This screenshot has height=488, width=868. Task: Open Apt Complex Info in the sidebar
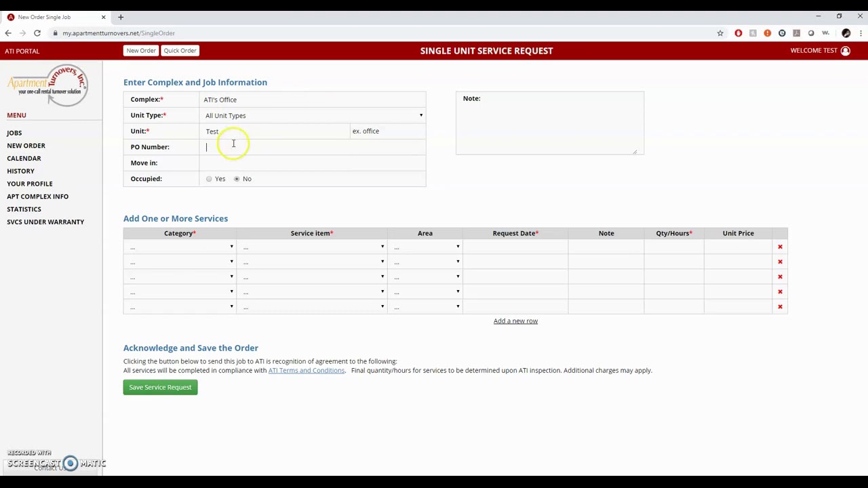37,197
